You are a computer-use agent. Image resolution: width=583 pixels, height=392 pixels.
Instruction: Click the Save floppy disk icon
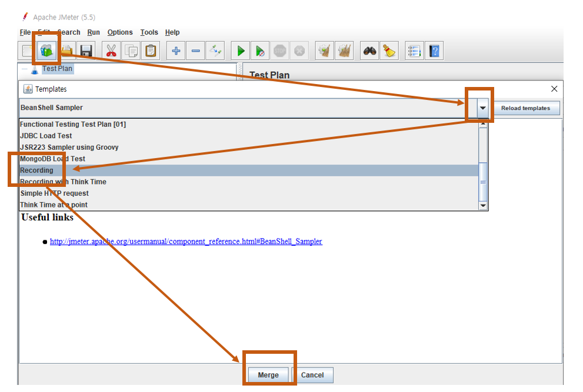[x=86, y=51]
